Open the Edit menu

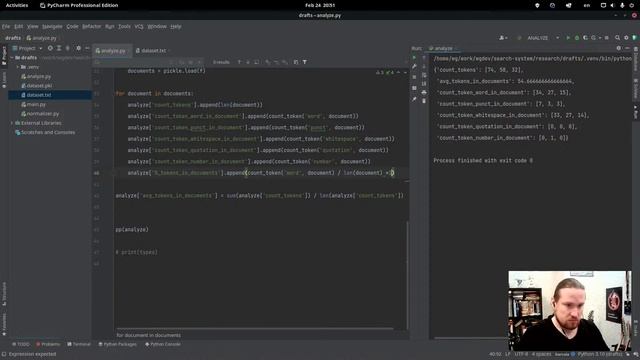[19, 27]
